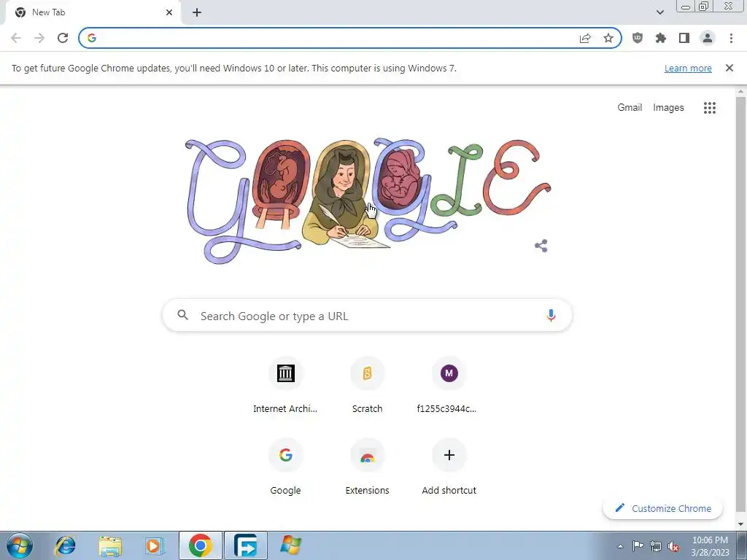Image resolution: width=747 pixels, height=560 pixels.
Task: Open the Extensions puzzle piece menu
Action: [660, 38]
